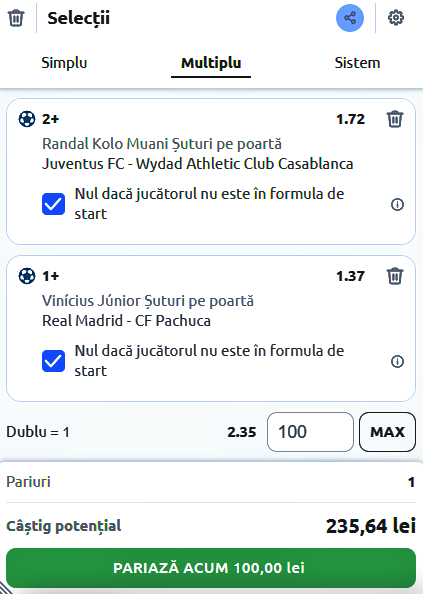
Task: Remove Vinícius Júnior selection
Action: coord(395,276)
